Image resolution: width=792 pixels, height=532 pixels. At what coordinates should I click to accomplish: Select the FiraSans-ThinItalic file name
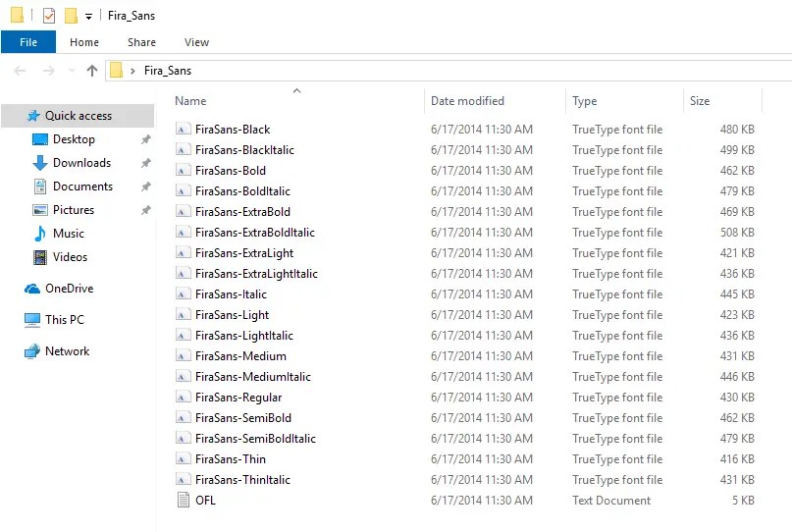(x=243, y=480)
